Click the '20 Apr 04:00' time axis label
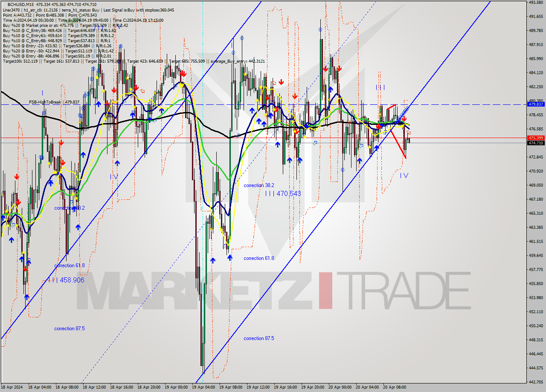Viewport: 546px width, 392px height. [367, 388]
